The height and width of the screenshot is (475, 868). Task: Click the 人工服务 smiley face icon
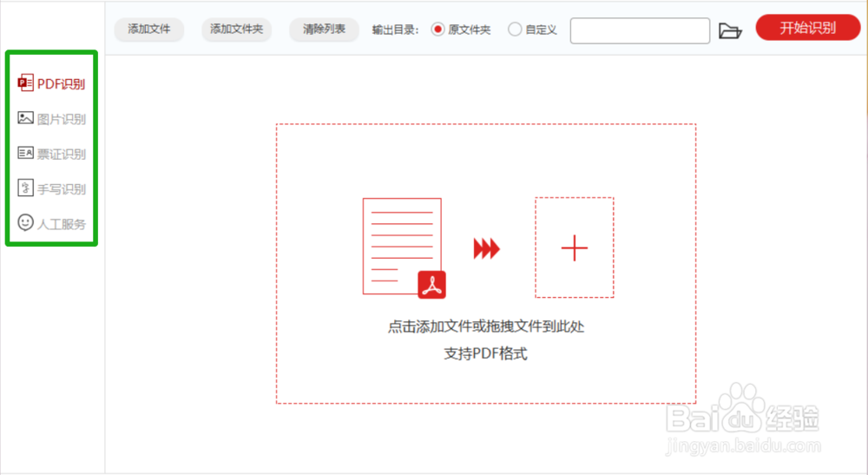25,222
